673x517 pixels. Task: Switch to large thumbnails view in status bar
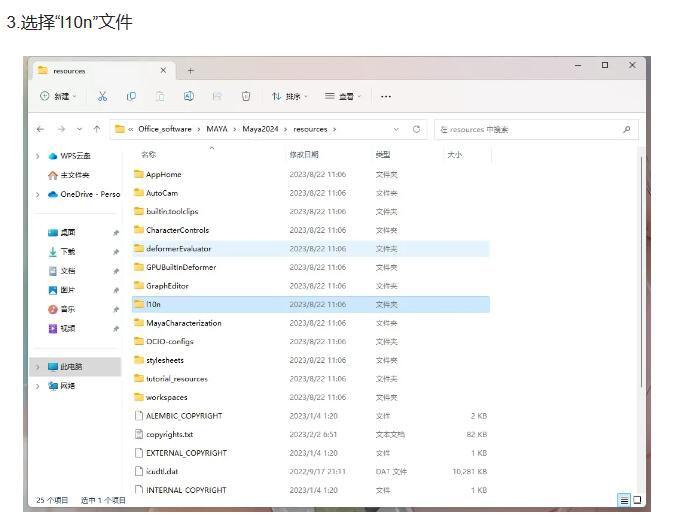pos(636,500)
